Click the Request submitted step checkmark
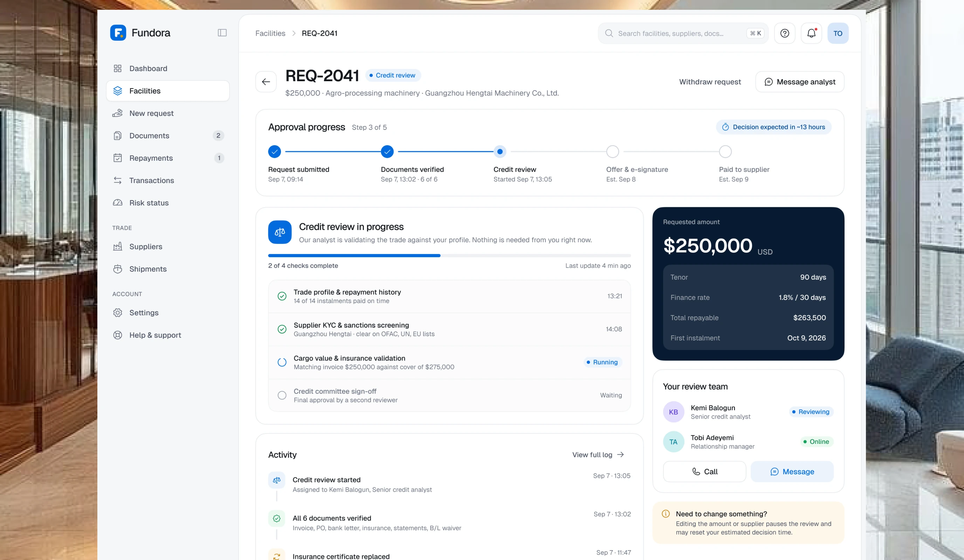 pyautogui.click(x=274, y=152)
